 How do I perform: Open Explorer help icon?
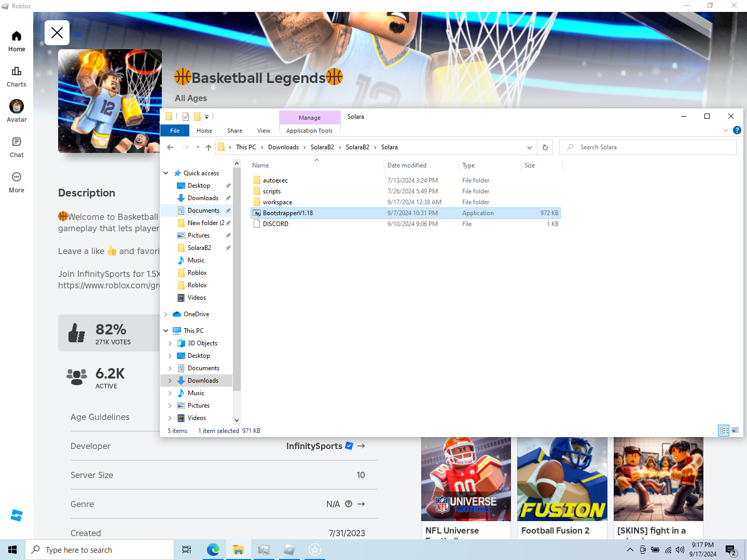pos(737,130)
